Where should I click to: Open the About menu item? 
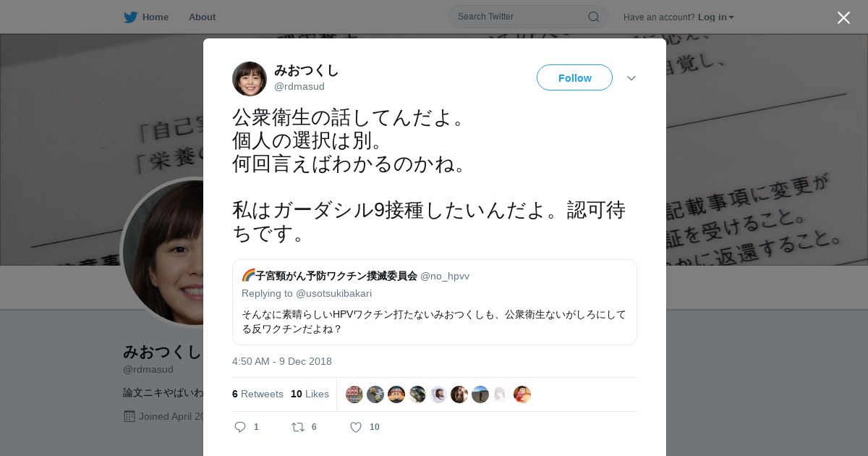click(202, 17)
